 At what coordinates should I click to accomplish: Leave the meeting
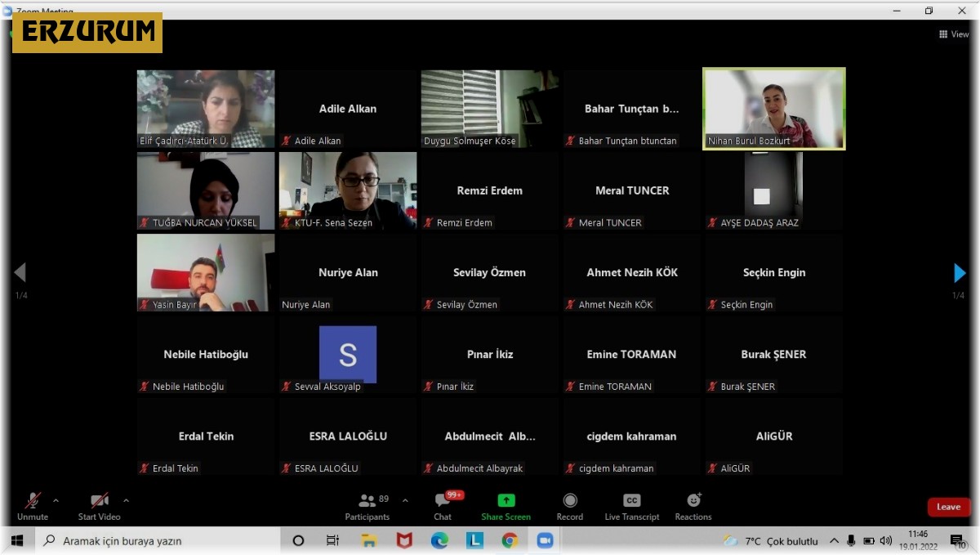coord(948,507)
